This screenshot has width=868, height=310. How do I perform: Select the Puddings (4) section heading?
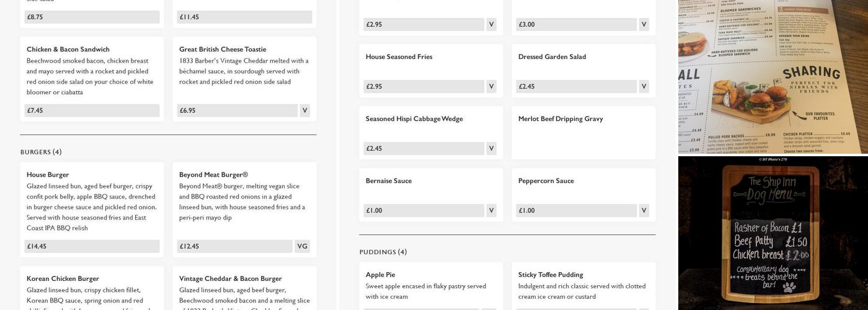pyautogui.click(x=383, y=252)
